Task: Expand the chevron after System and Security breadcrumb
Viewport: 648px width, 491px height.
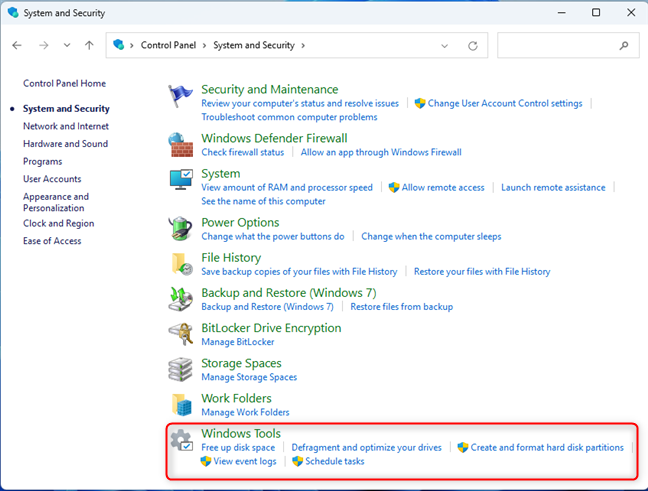Action: pyautogui.click(x=303, y=46)
